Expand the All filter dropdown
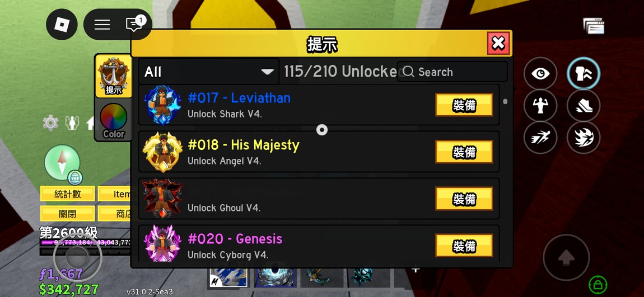 (x=209, y=72)
